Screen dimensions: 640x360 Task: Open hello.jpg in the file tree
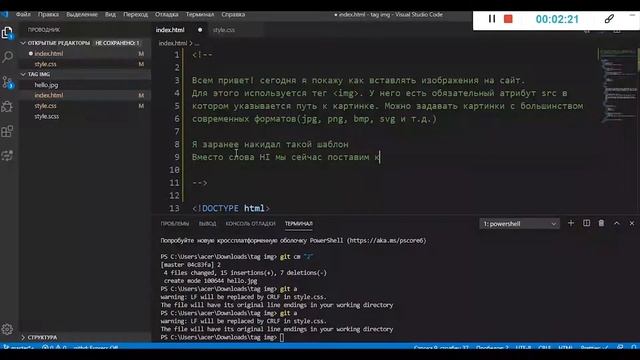click(x=85, y=85)
